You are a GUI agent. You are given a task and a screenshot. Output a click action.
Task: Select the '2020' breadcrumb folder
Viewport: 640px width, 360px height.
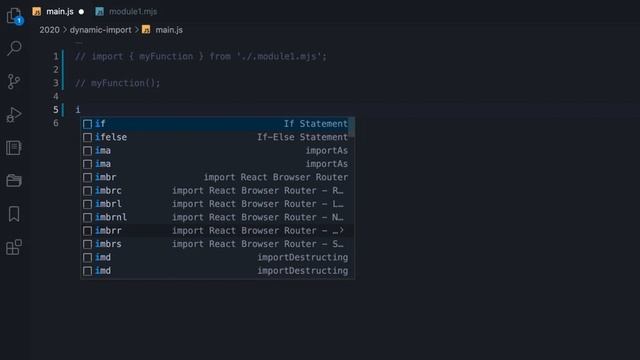tap(49, 30)
